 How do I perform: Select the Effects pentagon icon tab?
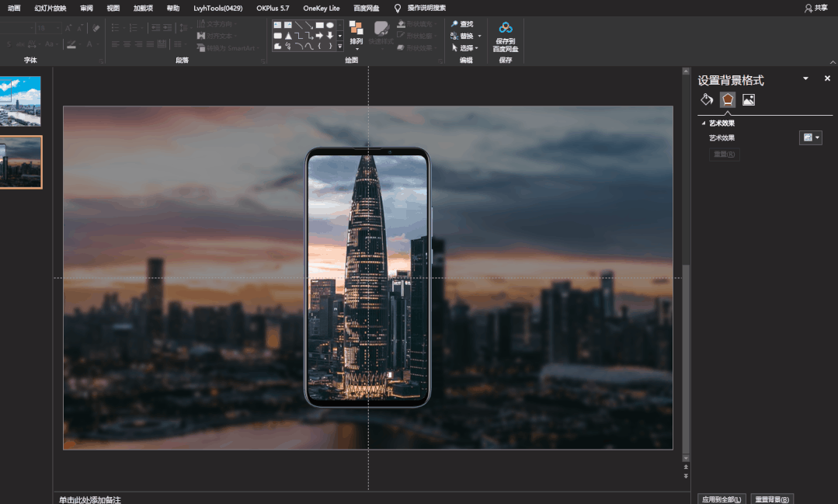click(x=728, y=99)
